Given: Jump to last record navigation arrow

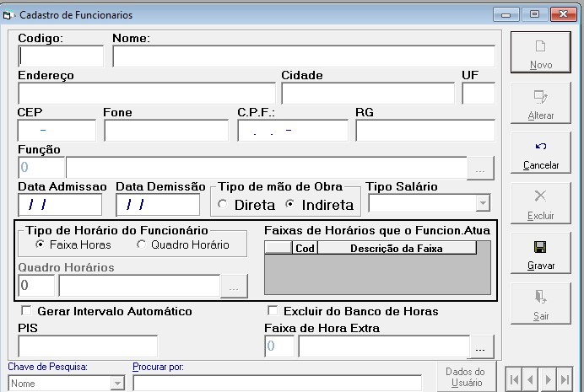Looking at the screenshot, I should click(x=565, y=379).
